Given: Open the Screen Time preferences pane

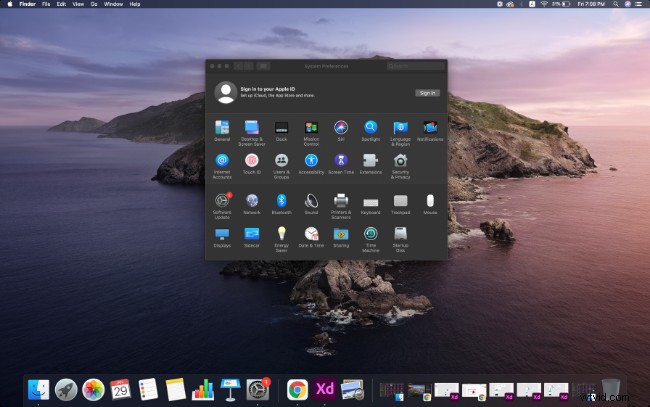Looking at the screenshot, I should [341, 160].
